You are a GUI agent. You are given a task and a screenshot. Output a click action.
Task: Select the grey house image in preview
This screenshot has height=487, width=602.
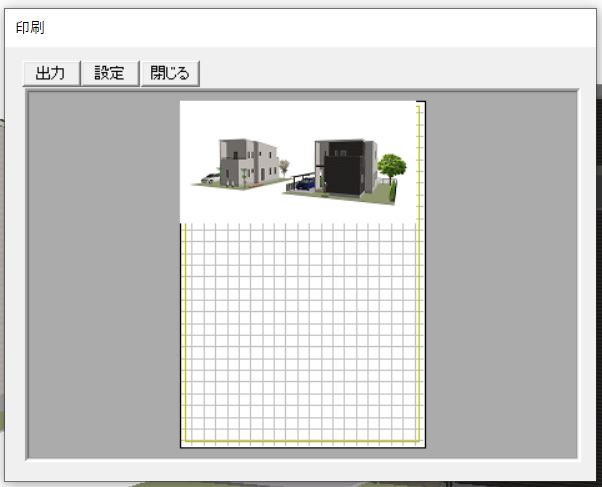(x=241, y=164)
